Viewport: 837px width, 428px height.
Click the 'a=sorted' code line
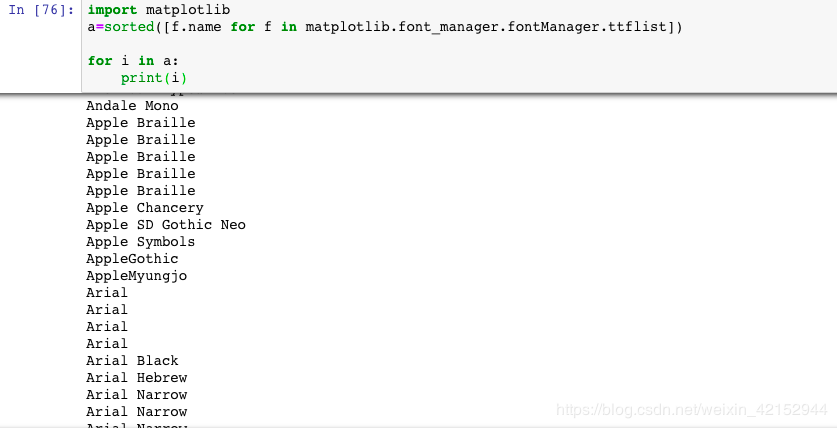click(385, 27)
